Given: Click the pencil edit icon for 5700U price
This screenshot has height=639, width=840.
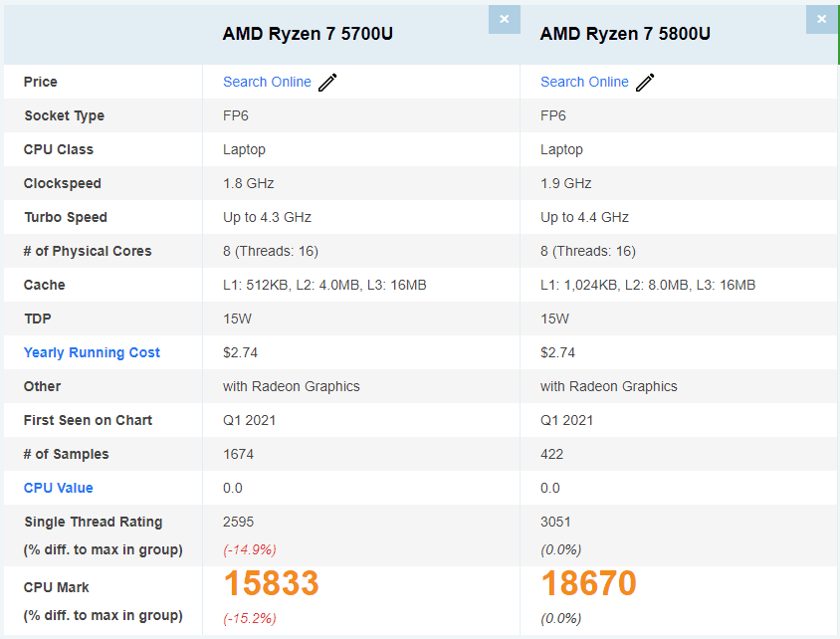Looking at the screenshot, I should (327, 82).
